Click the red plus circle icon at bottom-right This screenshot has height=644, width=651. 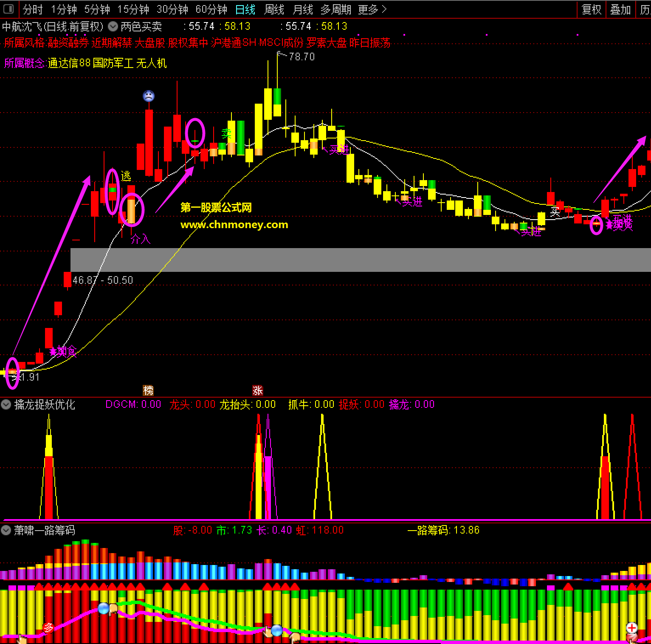[x=632, y=627]
